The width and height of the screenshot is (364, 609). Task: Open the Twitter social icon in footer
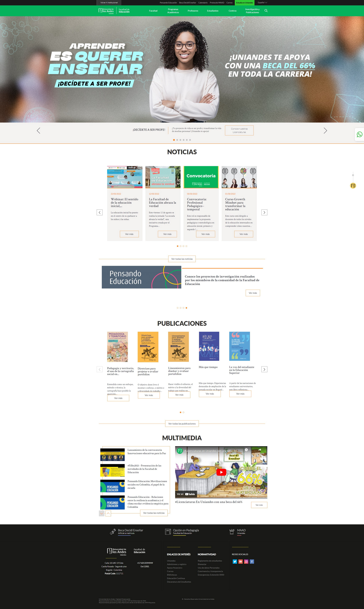click(x=235, y=561)
